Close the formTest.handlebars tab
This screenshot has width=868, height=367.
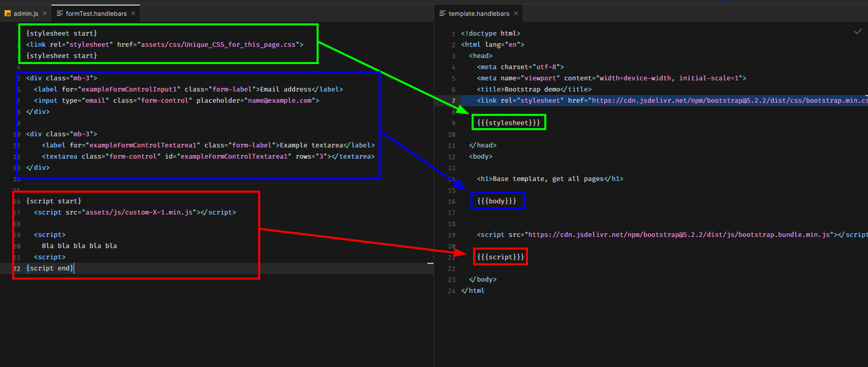point(133,13)
